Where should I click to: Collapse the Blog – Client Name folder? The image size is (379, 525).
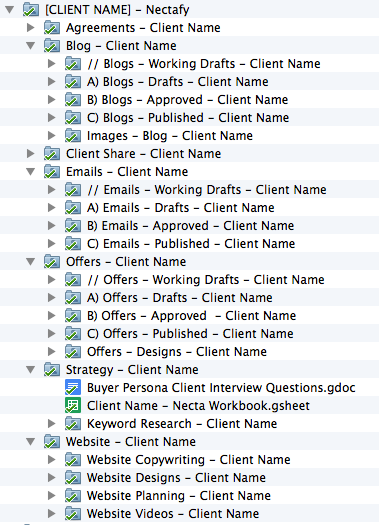click(x=30, y=46)
